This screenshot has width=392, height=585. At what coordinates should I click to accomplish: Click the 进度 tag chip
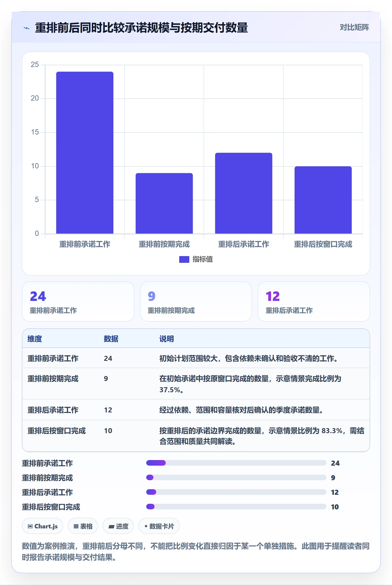coord(118,526)
